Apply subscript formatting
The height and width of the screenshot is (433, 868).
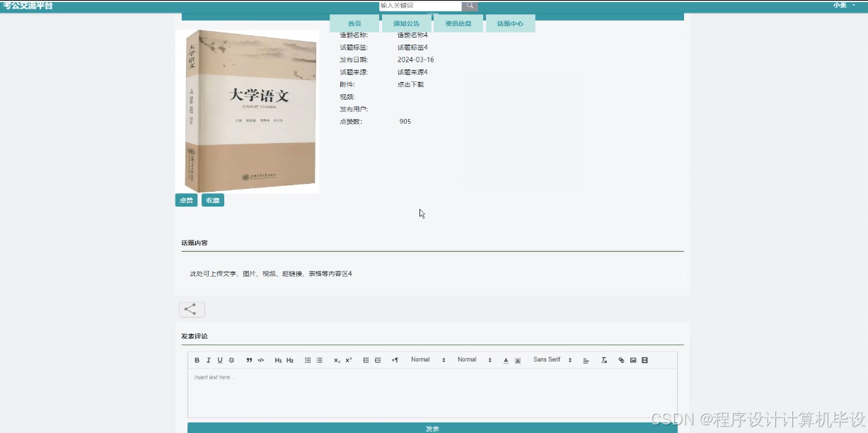(337, 360)
